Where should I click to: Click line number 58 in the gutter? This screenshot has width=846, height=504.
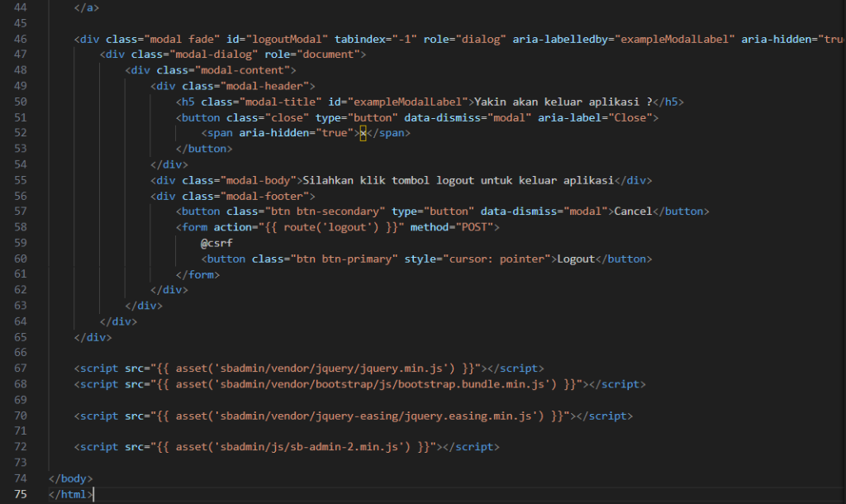coord(21,227)
